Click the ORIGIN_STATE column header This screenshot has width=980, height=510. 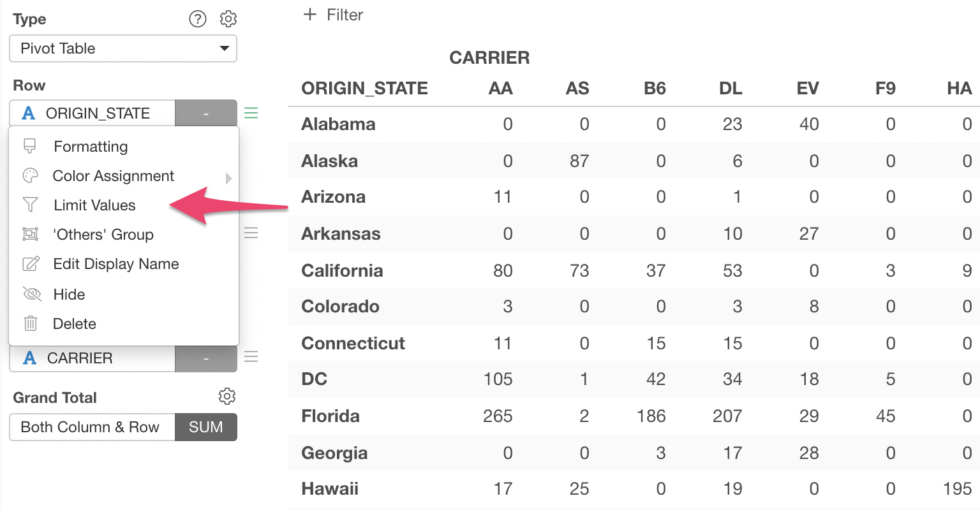364,88
